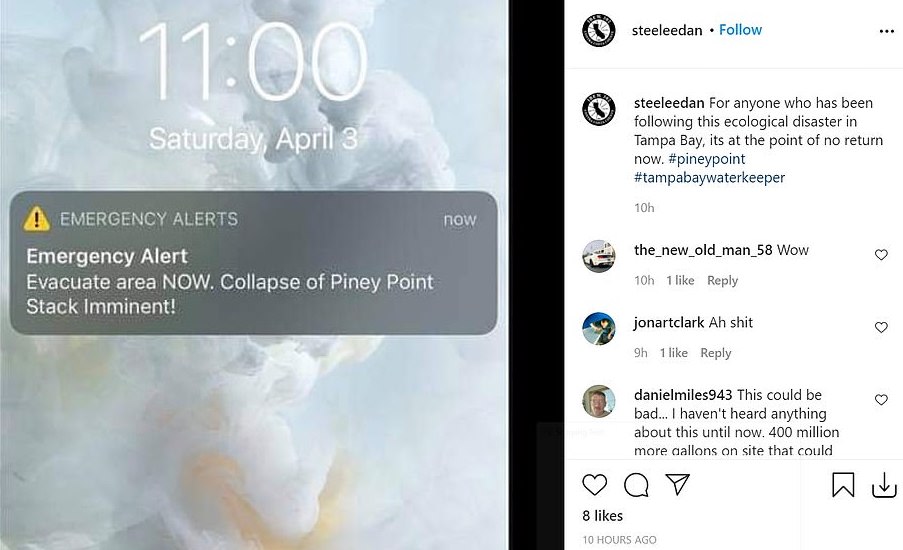View the 8 likes list

tap(602, 516)
